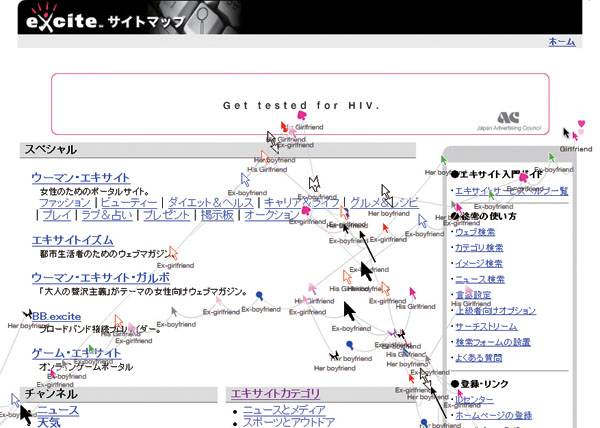Open the エキサイトサービスヘルプ一覧 sidebar link
Screen dimensions: 600x428
click(512, 190)
